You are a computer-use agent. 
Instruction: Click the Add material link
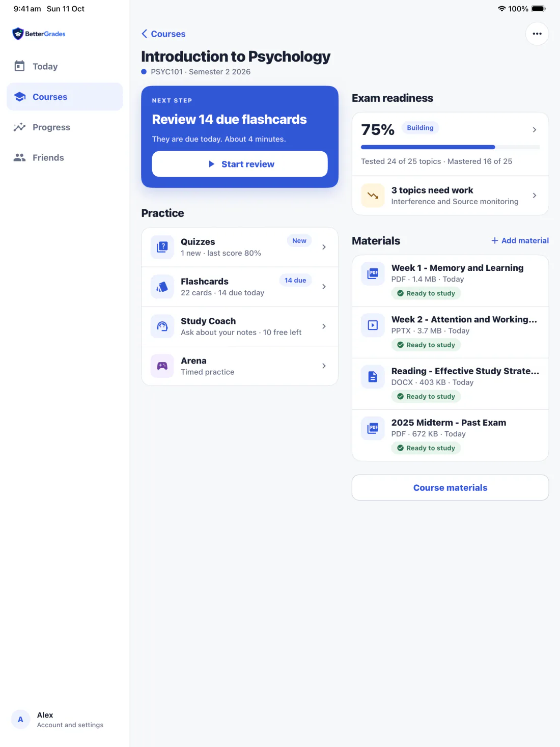[x=520, y=240]
